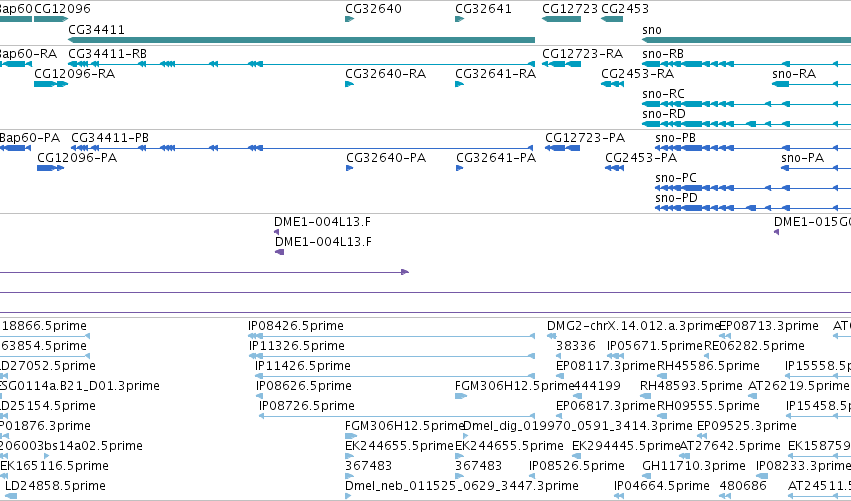Open the CG34411-PB protein label
Image resolution: width=851 pixels, height=501 pixels.
coord(110,138)
